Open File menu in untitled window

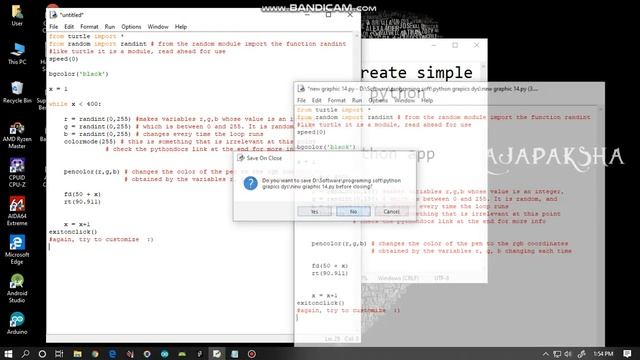pyautogui.click(x=53, y=27)
